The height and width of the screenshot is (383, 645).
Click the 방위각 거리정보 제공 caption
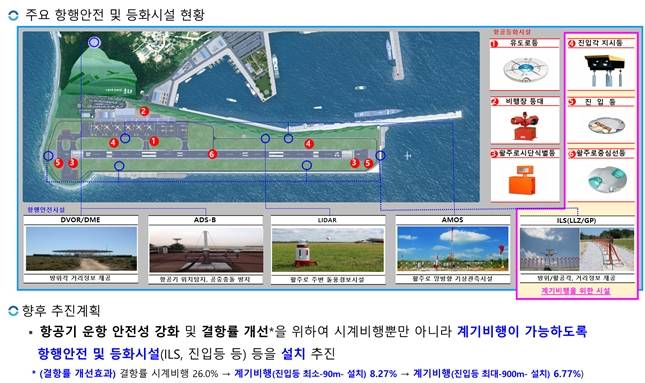pos(80,278)
